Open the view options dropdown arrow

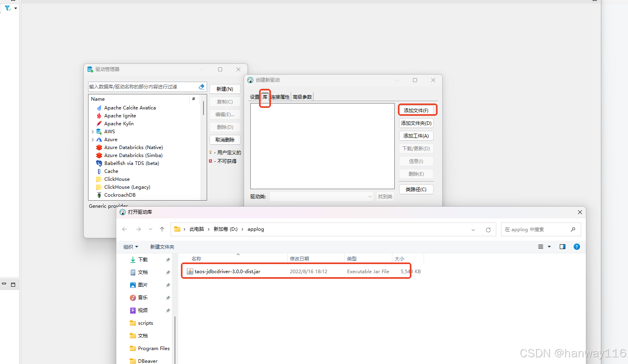coord(549,247)
